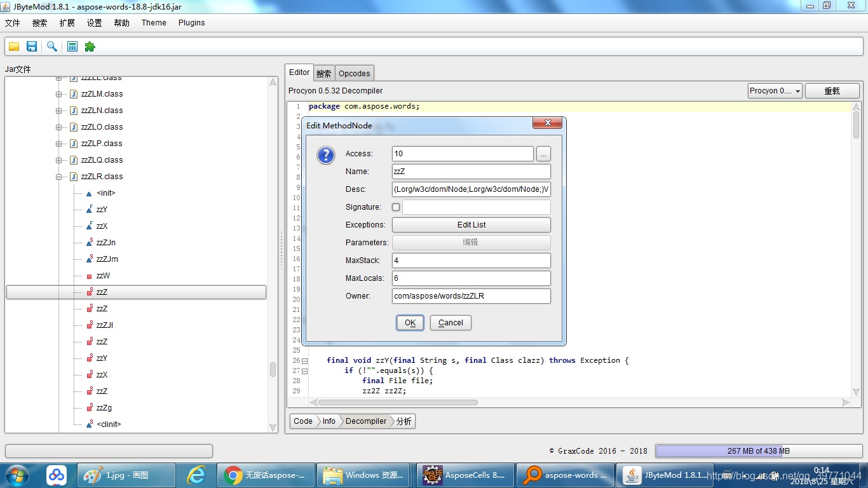Click the Name field containing zzZ
Screen dimensions: 868x488
point(471,172)
